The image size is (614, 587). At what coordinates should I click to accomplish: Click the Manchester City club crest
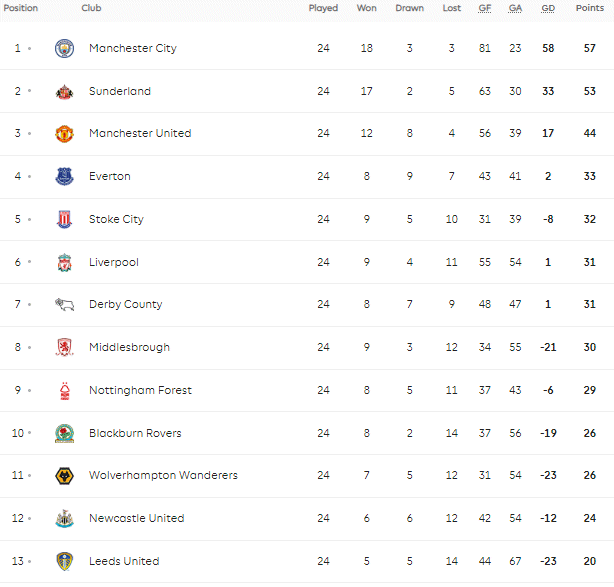click(65, 49)
